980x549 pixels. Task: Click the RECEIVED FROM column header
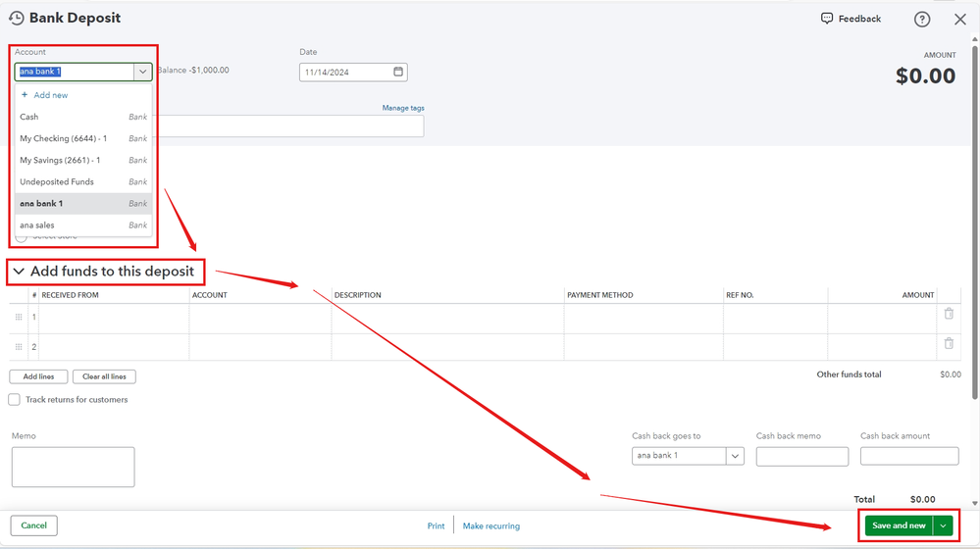pos(70,295)
